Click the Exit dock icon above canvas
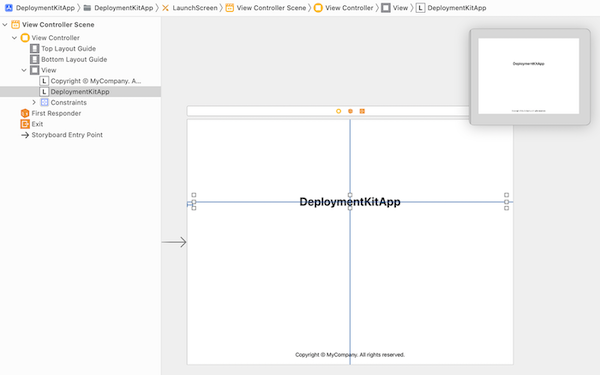 point(362,111)
